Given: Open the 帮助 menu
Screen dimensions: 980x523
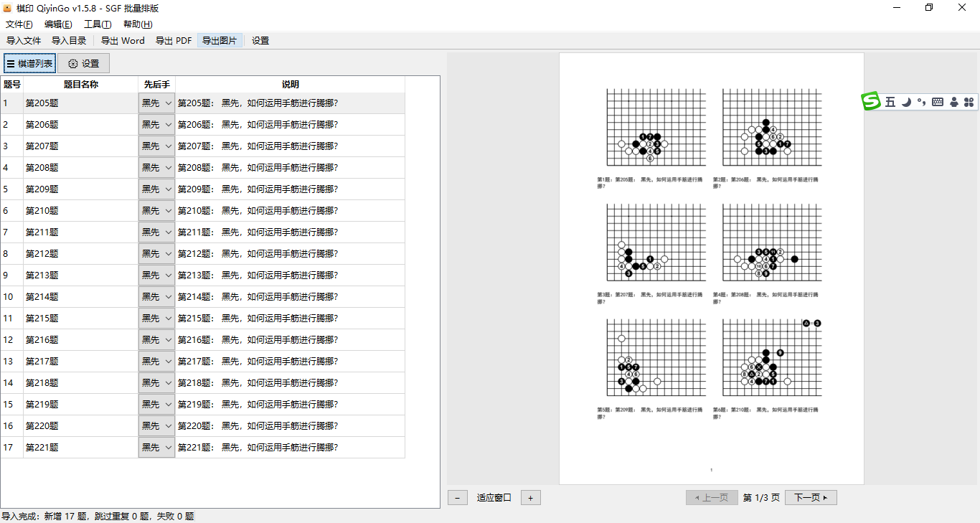Looking at the screenshot, I should 138,24.
